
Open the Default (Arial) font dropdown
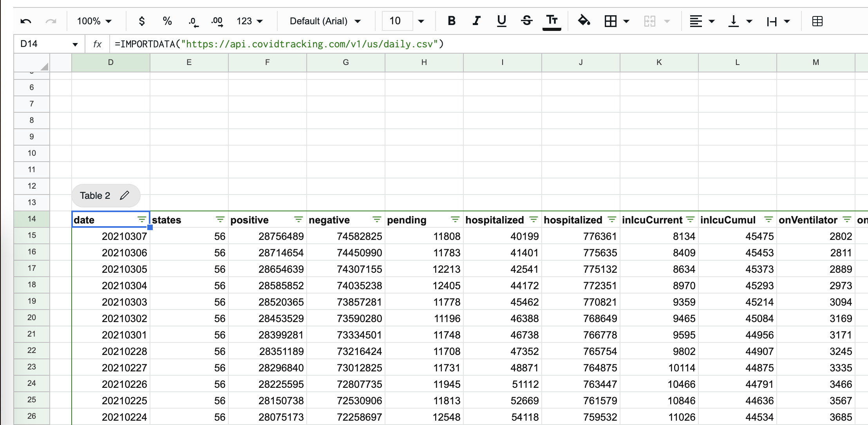325,21
